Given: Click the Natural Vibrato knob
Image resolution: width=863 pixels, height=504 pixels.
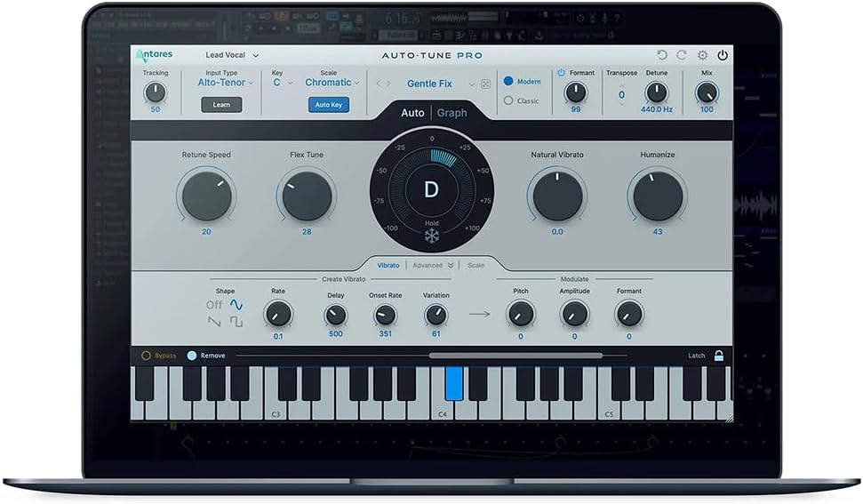Looking at the screenshot, I should (557, 196).
